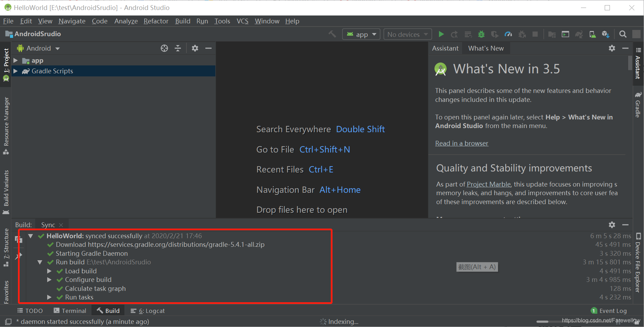Close the Sync tab in Build panel
644x327 pixels.
pyautogui.click(x=61, y=225)
